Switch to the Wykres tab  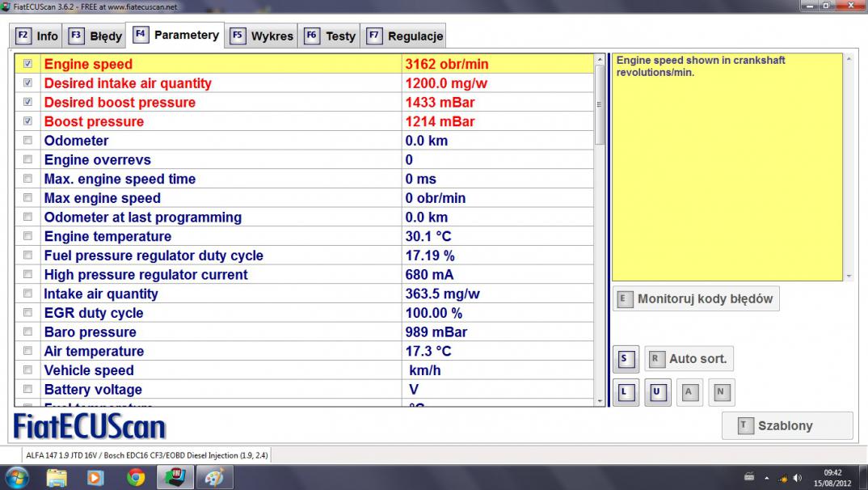click(262, 36)
